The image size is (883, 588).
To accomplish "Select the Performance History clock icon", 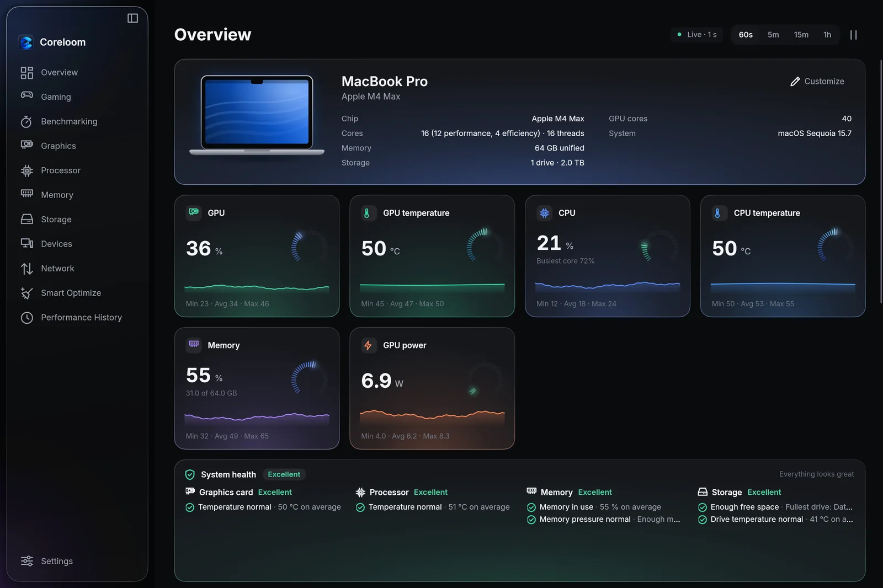I will (26, 318).
